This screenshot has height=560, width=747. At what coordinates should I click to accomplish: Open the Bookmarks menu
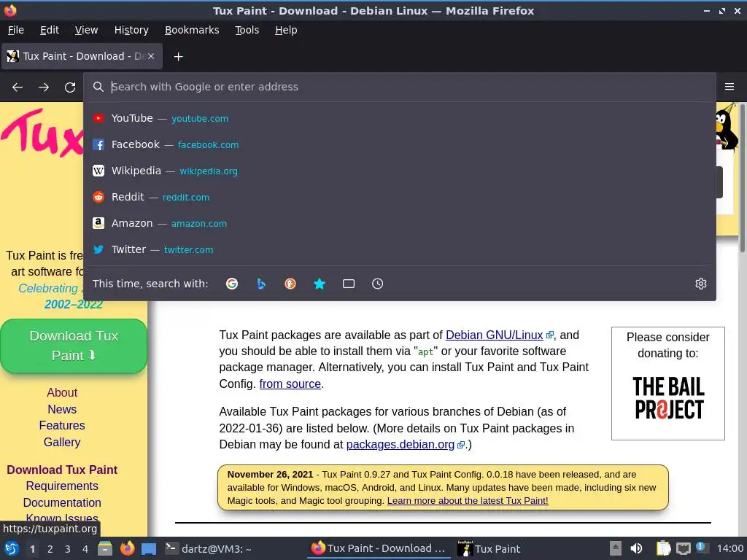coord(192,30)
